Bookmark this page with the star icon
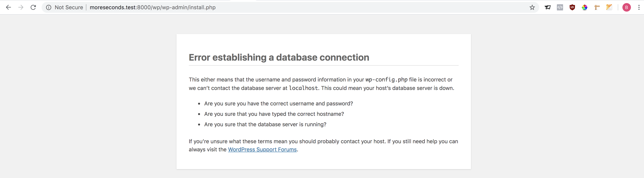The width and height of the screenshot is (644, 178). tap(532, 8)
